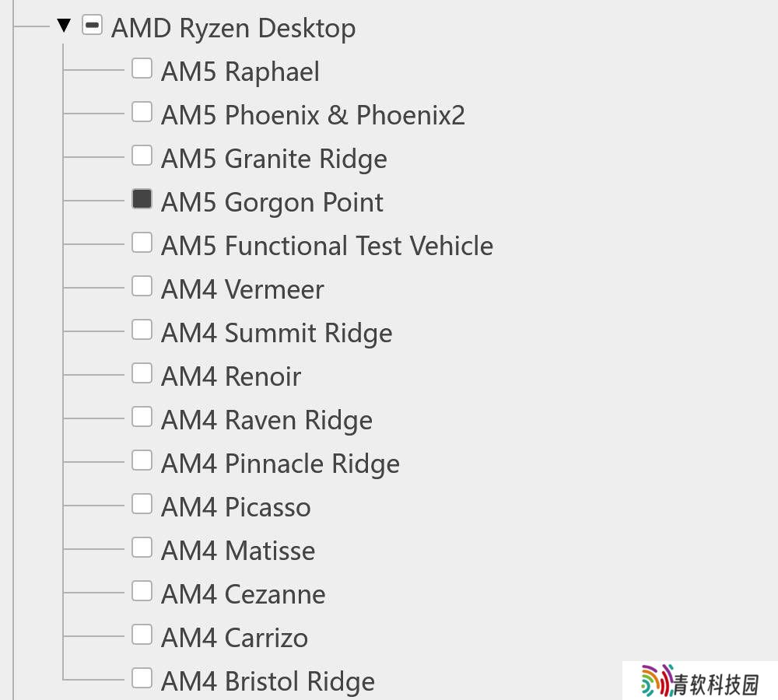Uncheck the AM5 Gorgon Point checkbox

pyautogui.click(x=142, y=199)
